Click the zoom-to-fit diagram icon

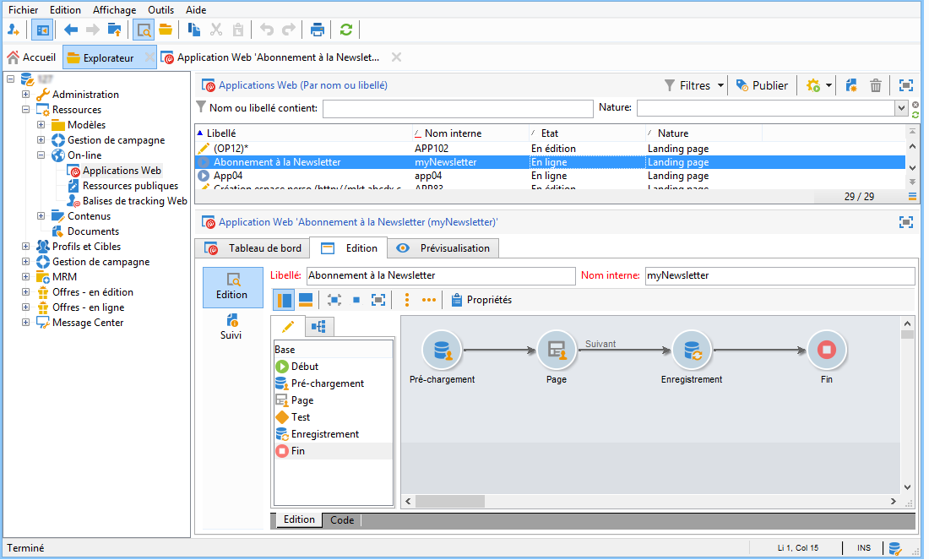click(x=334, y=300)
